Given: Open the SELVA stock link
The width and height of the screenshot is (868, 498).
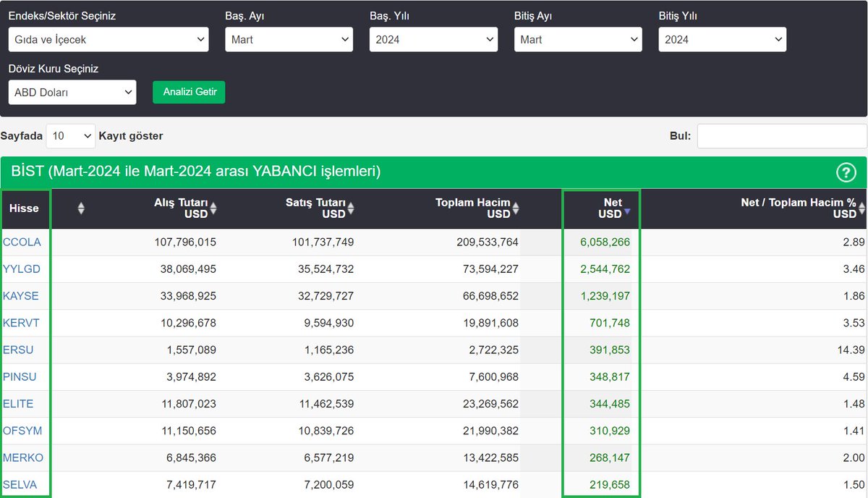Looking at the screenshot, I should pyautogui.click(x=20, y=485).
